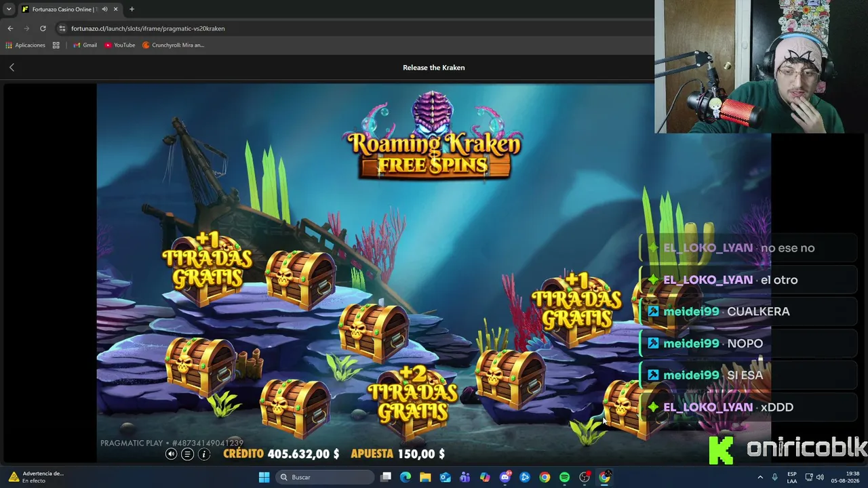
Task: Open Aplicaciones in the bookmarks bar
Action: point(26,45)
